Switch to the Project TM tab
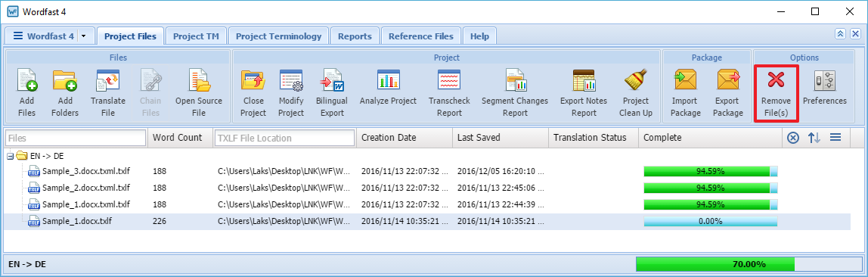The width and height of the screenshot is (868, 277). tap(196, 36)
